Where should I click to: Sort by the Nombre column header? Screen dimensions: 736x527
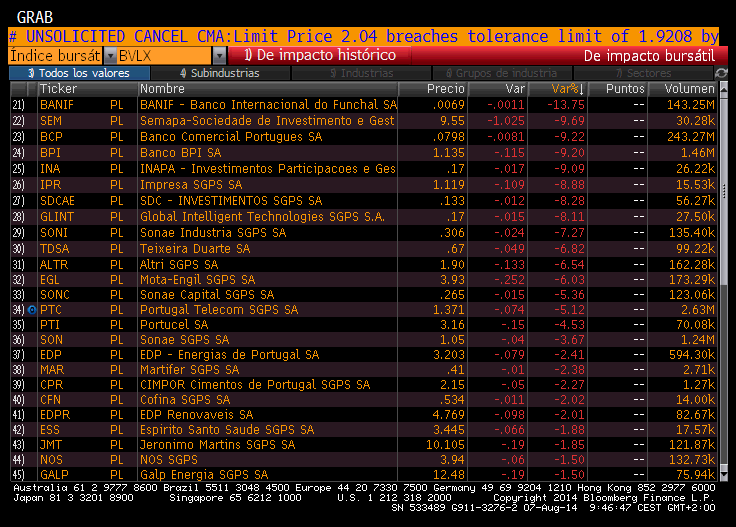[268, 89]
